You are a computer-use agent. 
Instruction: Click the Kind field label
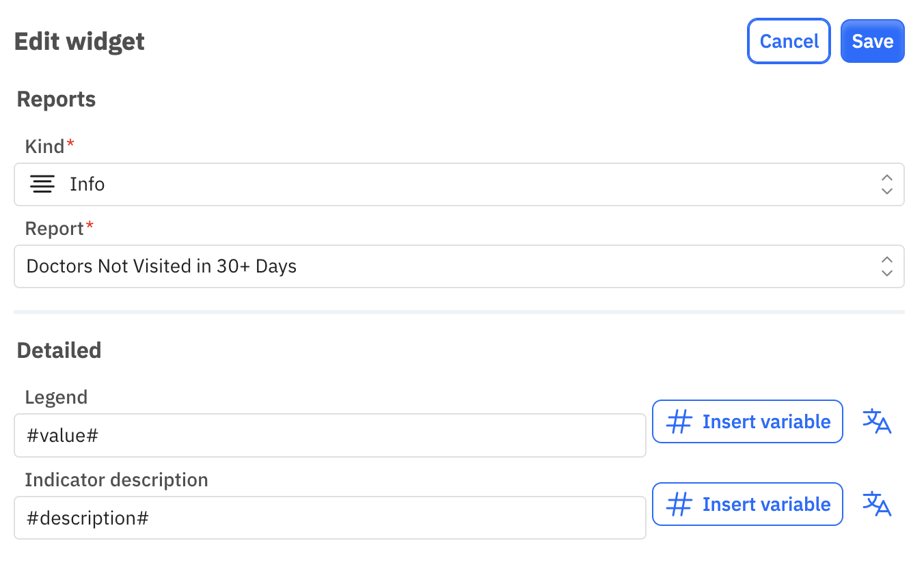45,146
